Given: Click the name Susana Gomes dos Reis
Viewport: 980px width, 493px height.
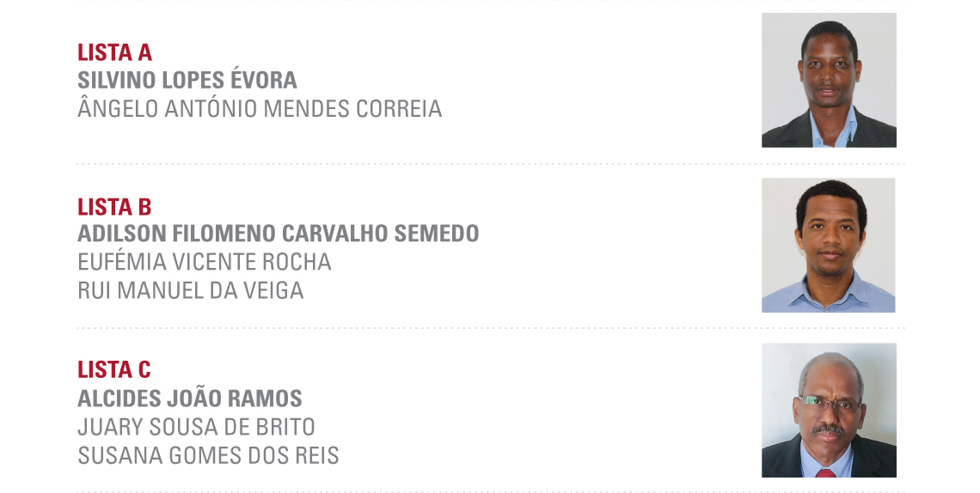Looking at the screenshot, I should pos(208,455).
